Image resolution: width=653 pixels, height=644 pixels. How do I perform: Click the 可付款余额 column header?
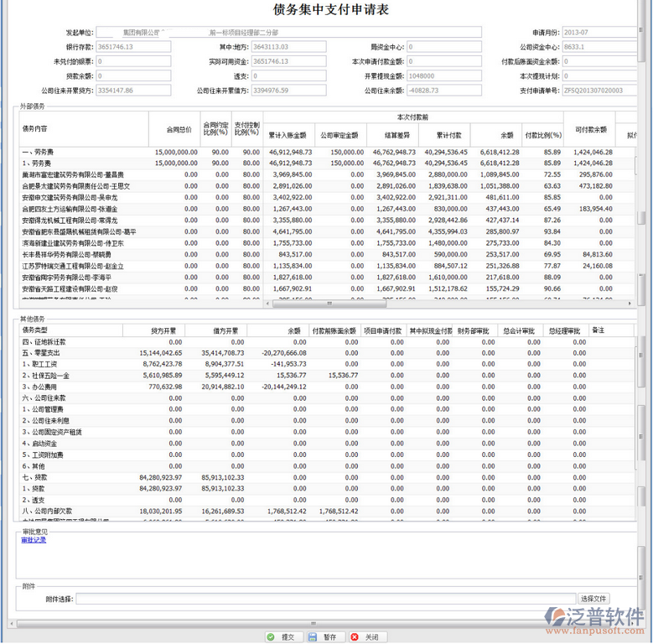[x=590, y=129]
